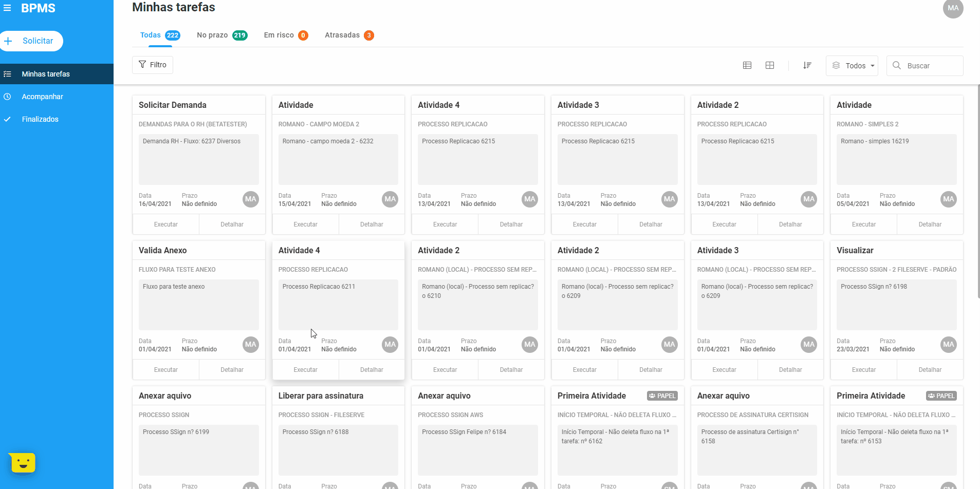This screenshot has height=489, width=980.
Task: Open the Todos dropdown selector
Action: pyautogui.click(x=852, y=66)
